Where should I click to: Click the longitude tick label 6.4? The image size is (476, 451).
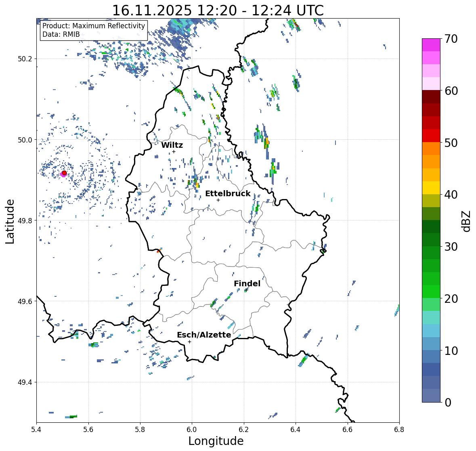[x=296, y=430]
